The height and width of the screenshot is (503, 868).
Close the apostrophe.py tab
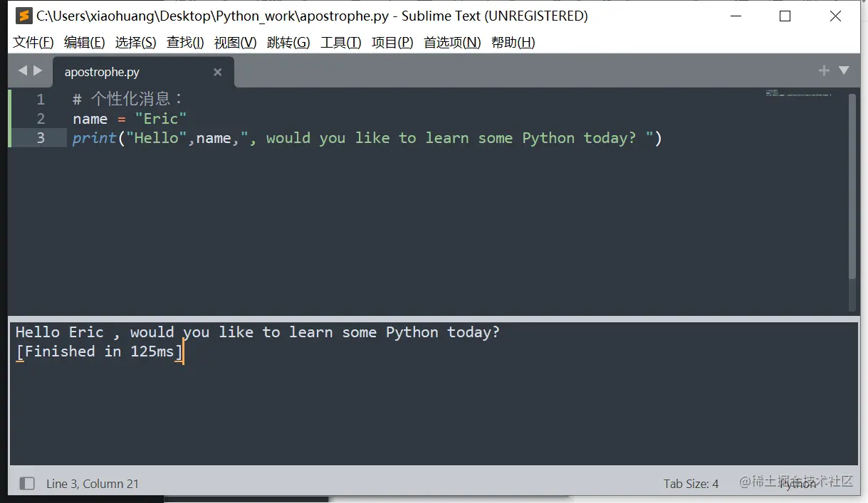tap(218, 72)
